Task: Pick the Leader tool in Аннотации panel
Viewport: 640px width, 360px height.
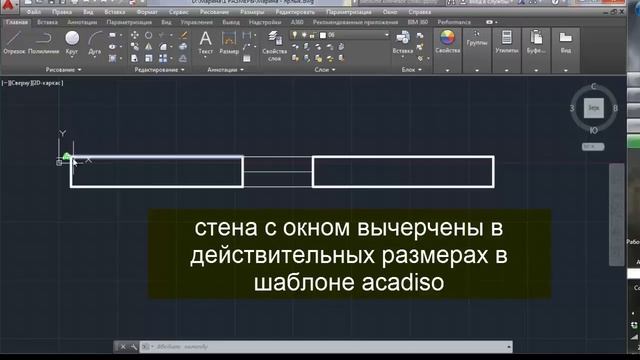Action: tap(247, 47)
